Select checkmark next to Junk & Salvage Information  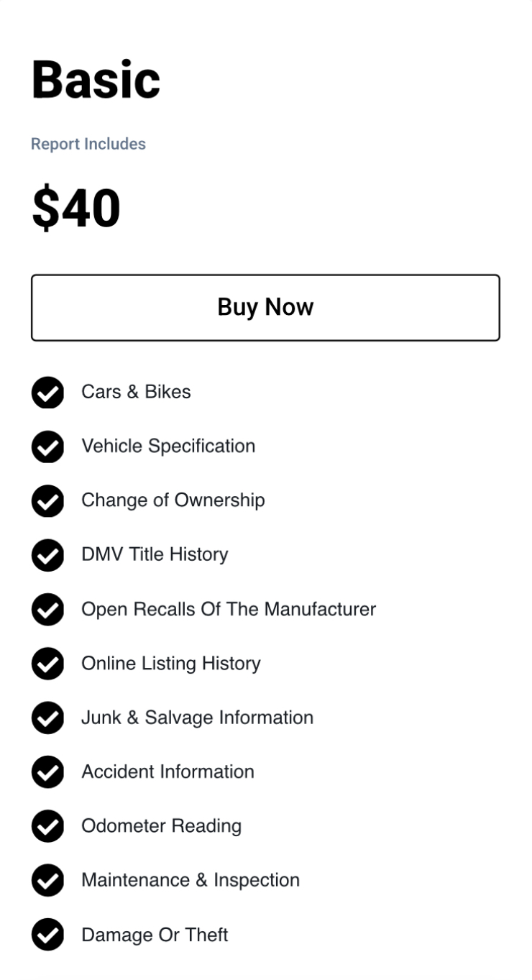tap(47, 718)
